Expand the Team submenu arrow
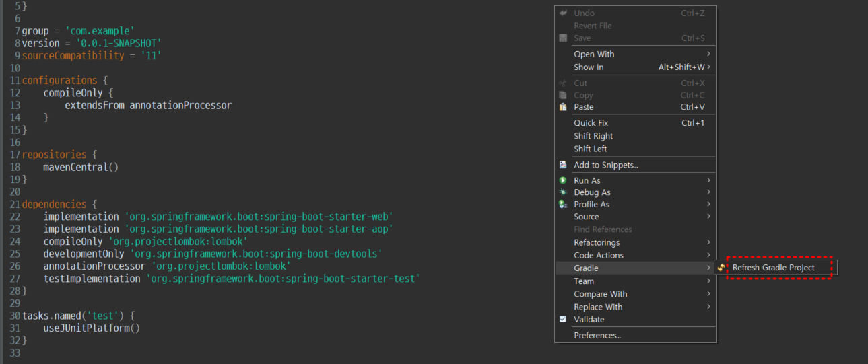Viewport: 868px width, 364px height. coord(708,281)
